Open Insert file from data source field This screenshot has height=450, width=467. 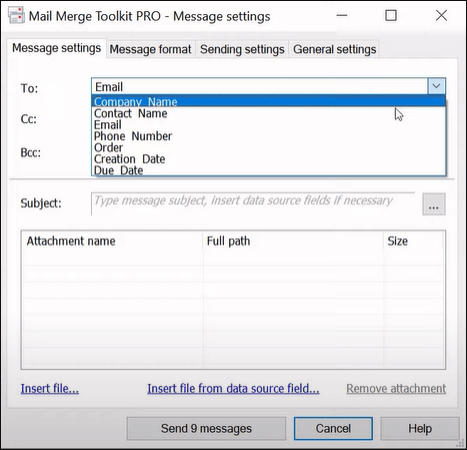tap(233, 388)
